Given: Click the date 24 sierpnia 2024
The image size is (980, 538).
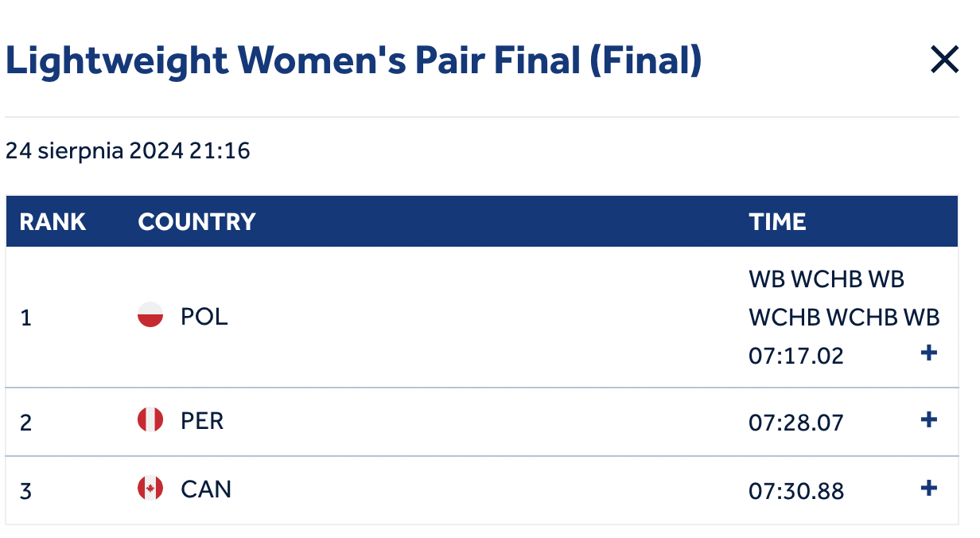Looking at the screenshot, I should click(95, 150).
